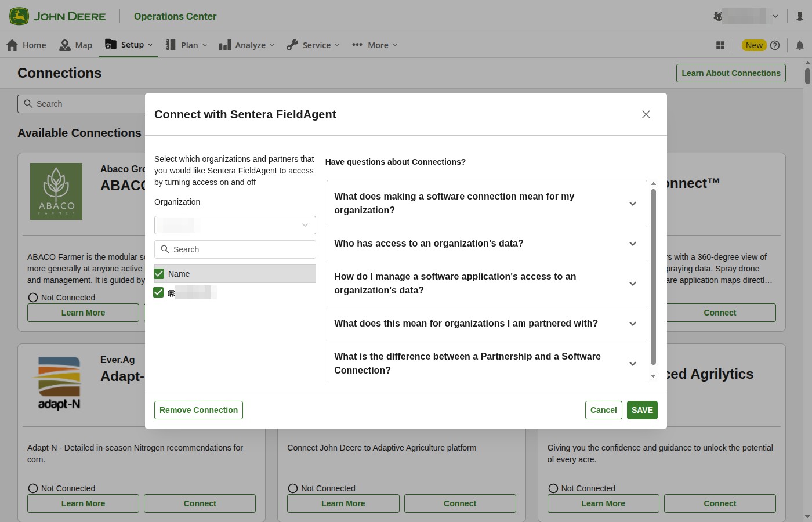
Task: Open the user profile icon in header
Action: pyautogui.click(x=800, y=16)
